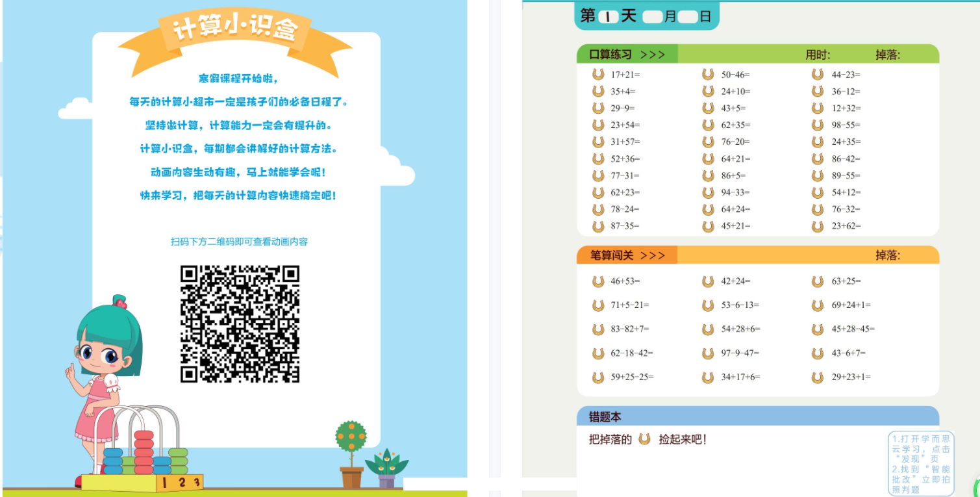This screenshot has width=980, height=497.
Task: Click the horseshoe icon in the 错题本 sentence
Action: click(x=644, y=439)
